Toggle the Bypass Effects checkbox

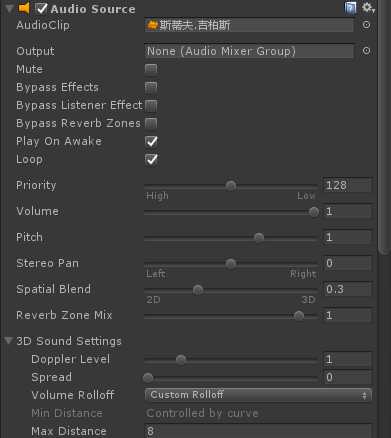pyautogui.click(x=151, y=87)
